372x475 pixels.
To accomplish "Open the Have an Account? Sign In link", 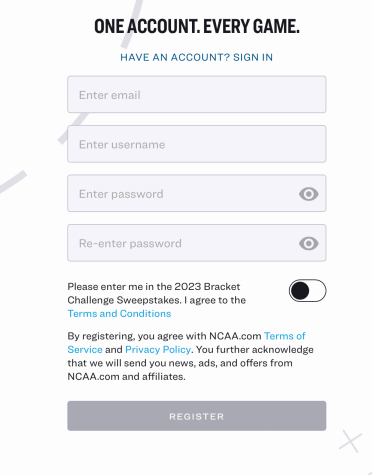I will (197, 57).
